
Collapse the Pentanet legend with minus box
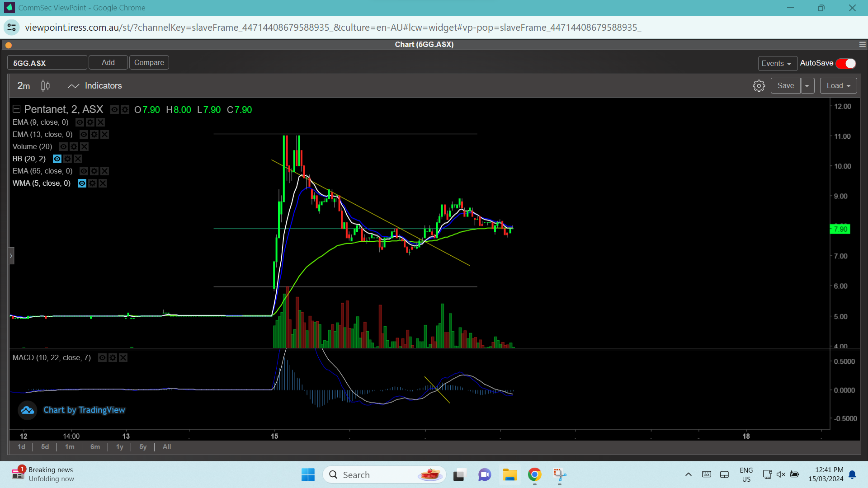tap(17, 109)
